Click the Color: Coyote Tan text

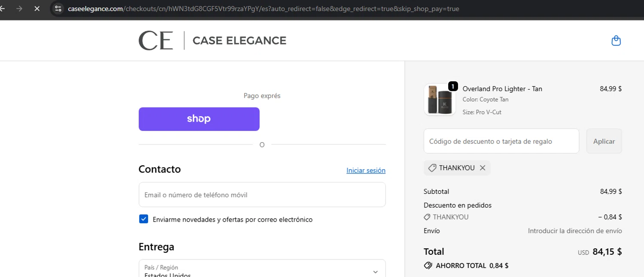pyautogui.click(x=485, y=100)
